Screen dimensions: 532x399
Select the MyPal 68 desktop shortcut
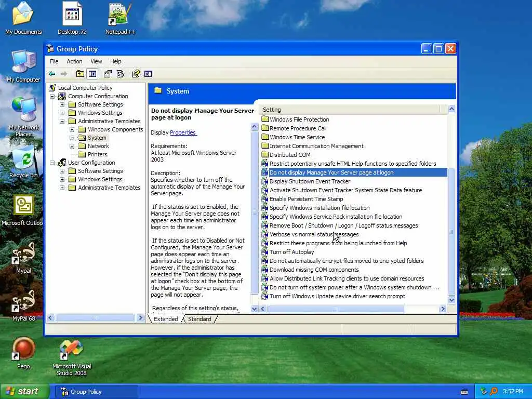tap(23, 305)
